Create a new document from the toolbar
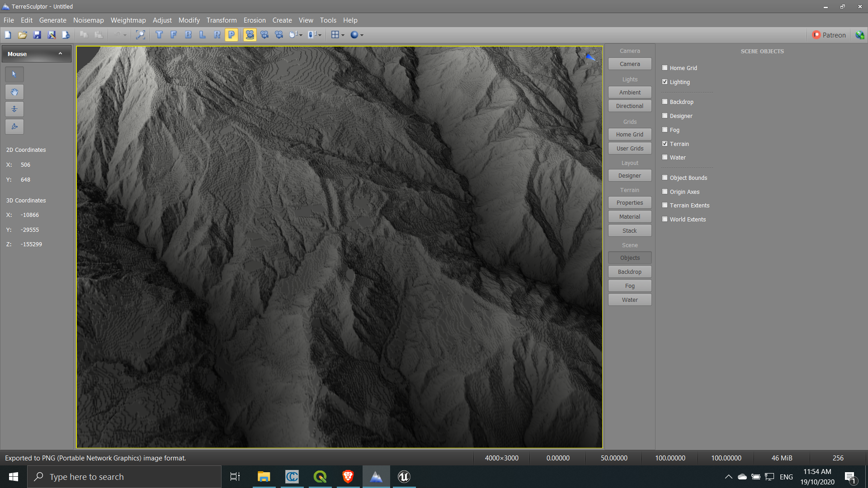868x488 pixels. 8,35
